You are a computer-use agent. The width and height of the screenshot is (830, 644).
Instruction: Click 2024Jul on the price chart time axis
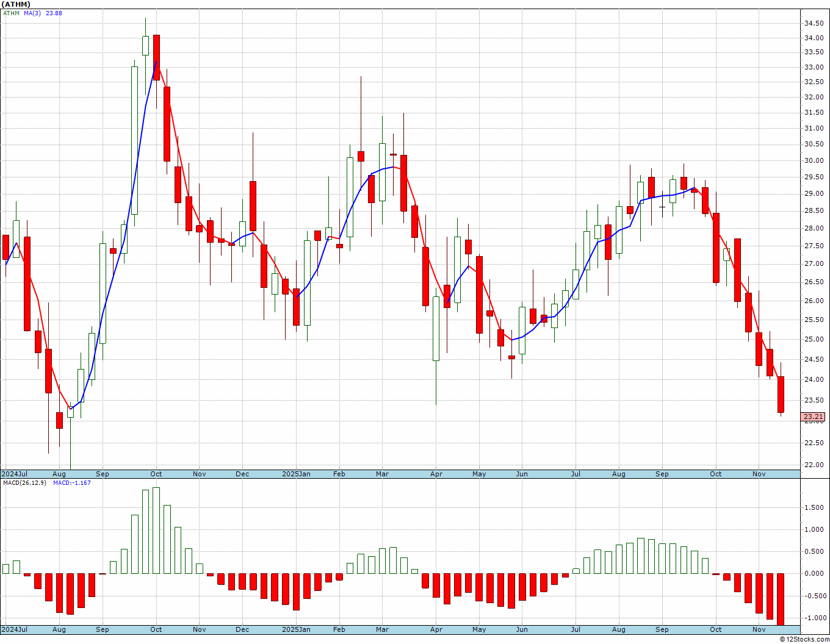tap(15, 474)
